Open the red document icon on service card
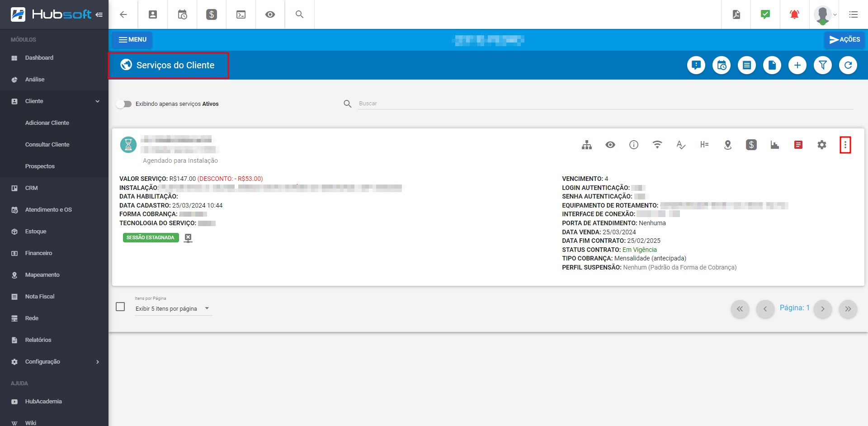Viewport: 868px width, 426px height. 798,145
